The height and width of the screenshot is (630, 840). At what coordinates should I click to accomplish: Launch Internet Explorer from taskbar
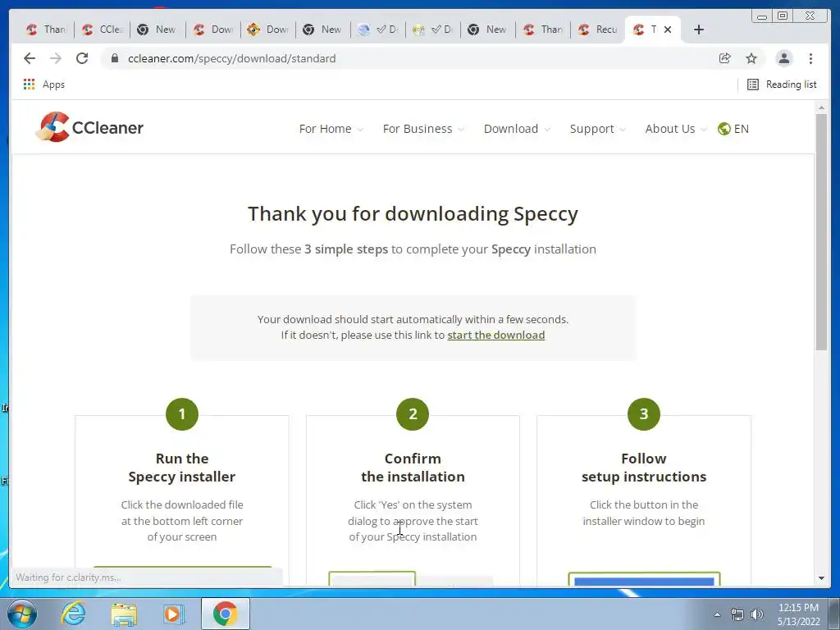(73, 614)
